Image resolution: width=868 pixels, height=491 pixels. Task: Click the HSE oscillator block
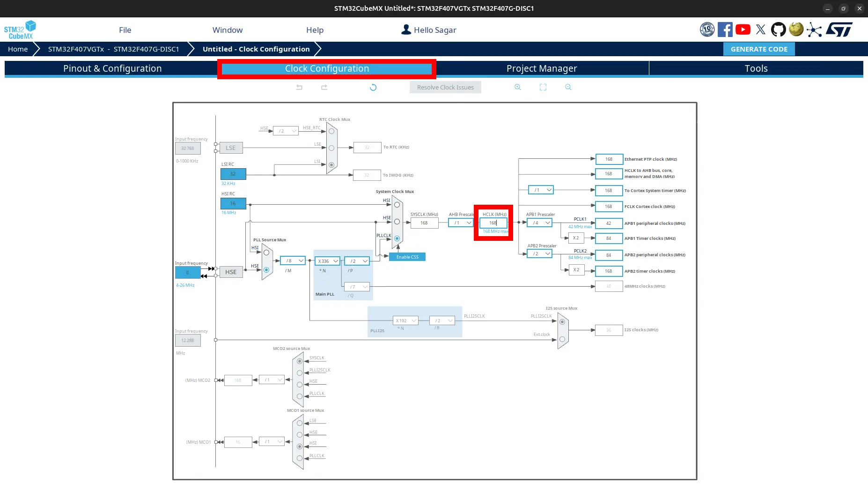coord(231,272)
